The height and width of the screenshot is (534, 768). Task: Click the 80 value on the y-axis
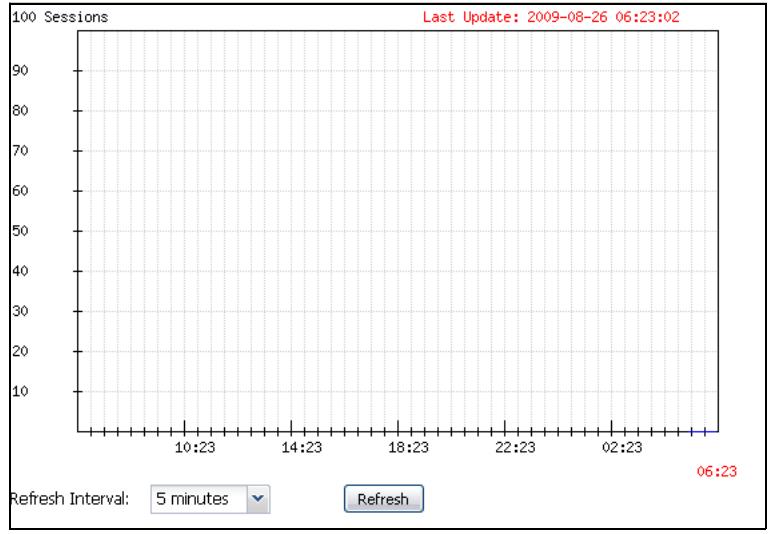[20, 110]
